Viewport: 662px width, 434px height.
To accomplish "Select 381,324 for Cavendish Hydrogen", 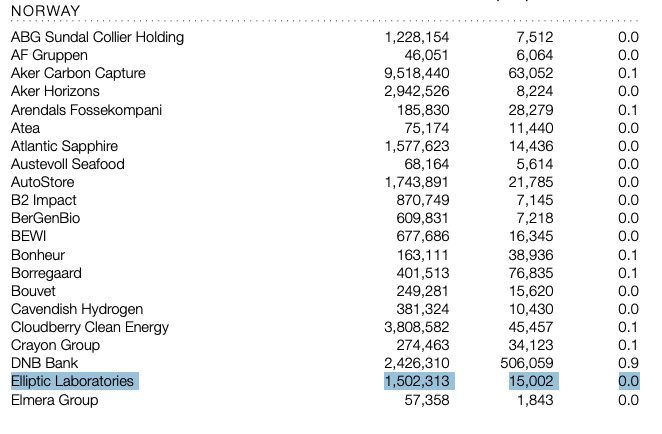I will click(423, 309).
